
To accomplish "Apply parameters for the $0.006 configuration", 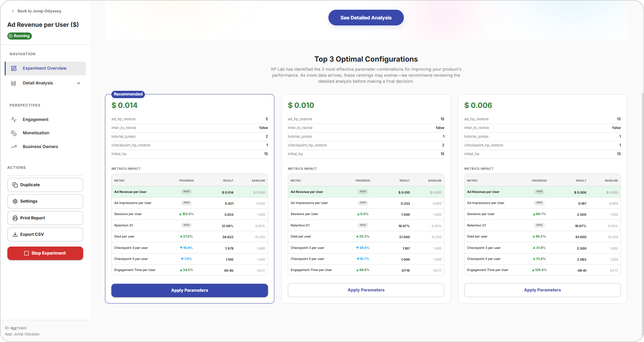I will coord(542,290).
